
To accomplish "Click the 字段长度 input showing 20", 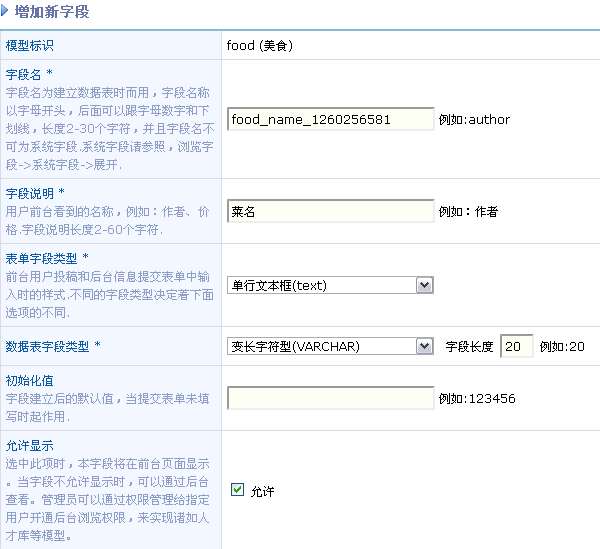I will [x=516, y=346].
